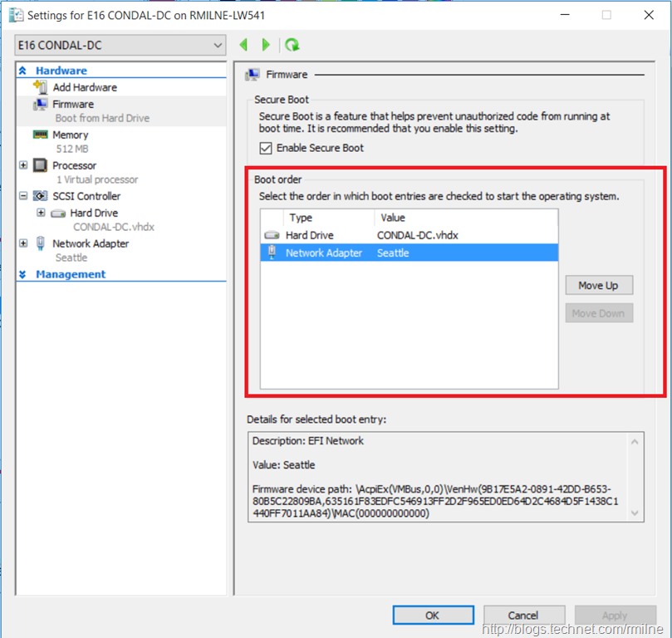Click the Cancel button
Image resolution: width=672 pixels, height=638 pixels.
(523, 616)
